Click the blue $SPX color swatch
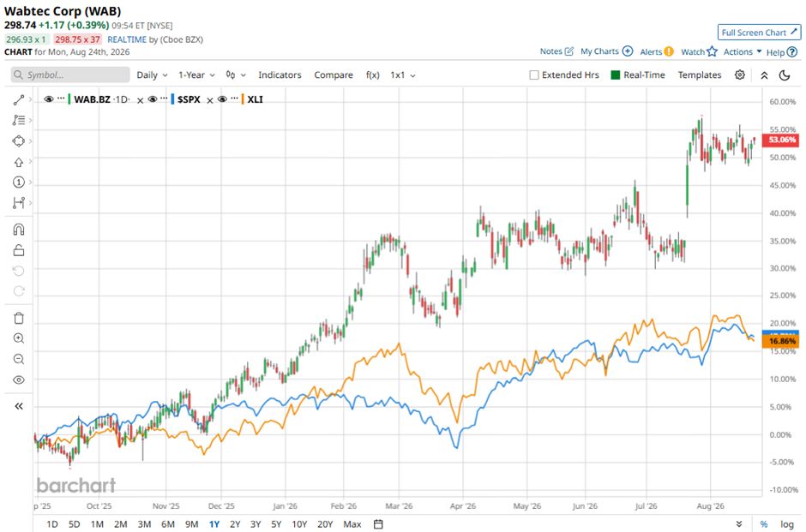The height and width of the screenshot is (532, 806). tap(172, 99)
